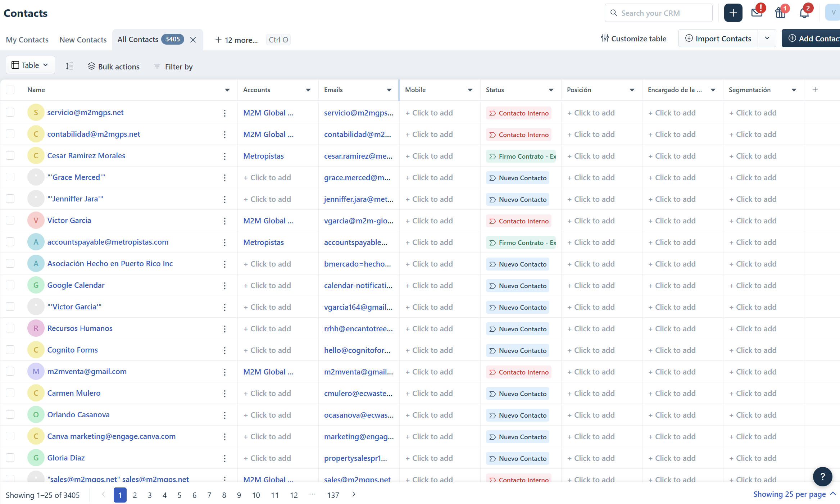Open the kebab menu for Cesar Ramirez Morales
Screen dimensions: 840x504
224,156
